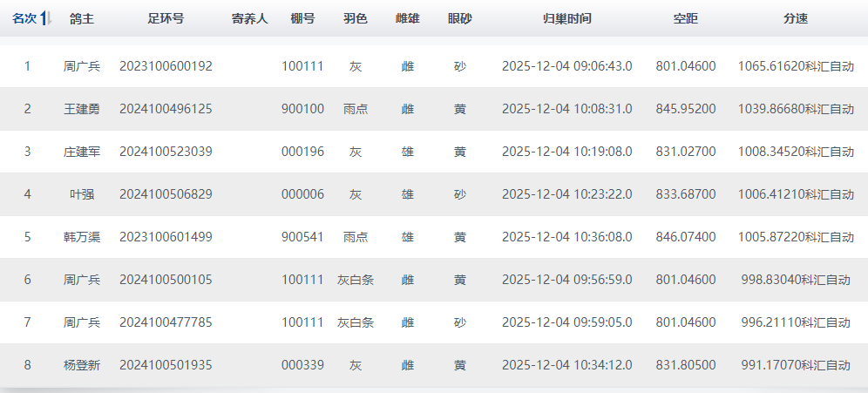
Task: Click the 空距 column header
Action: pos(685,18)
